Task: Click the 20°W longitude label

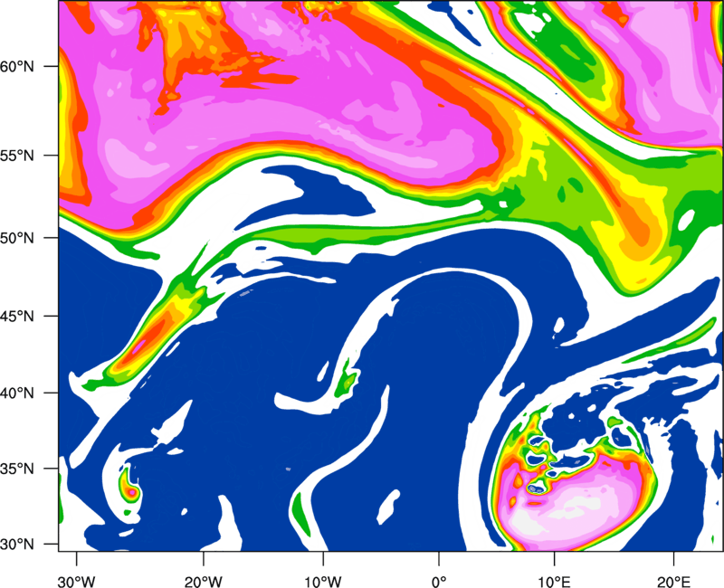Action: point(203,582)
